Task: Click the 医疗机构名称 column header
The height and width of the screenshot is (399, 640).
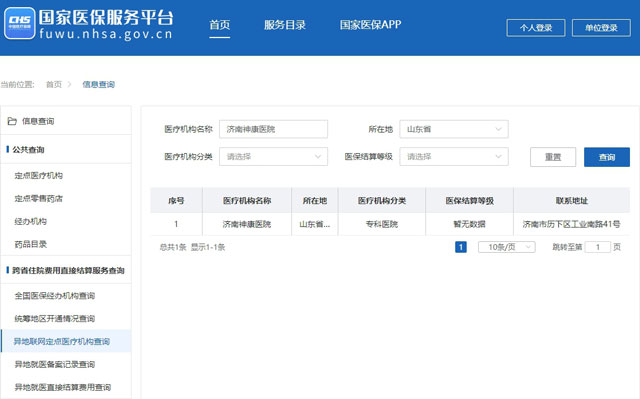Action: (x=247, y=201)
